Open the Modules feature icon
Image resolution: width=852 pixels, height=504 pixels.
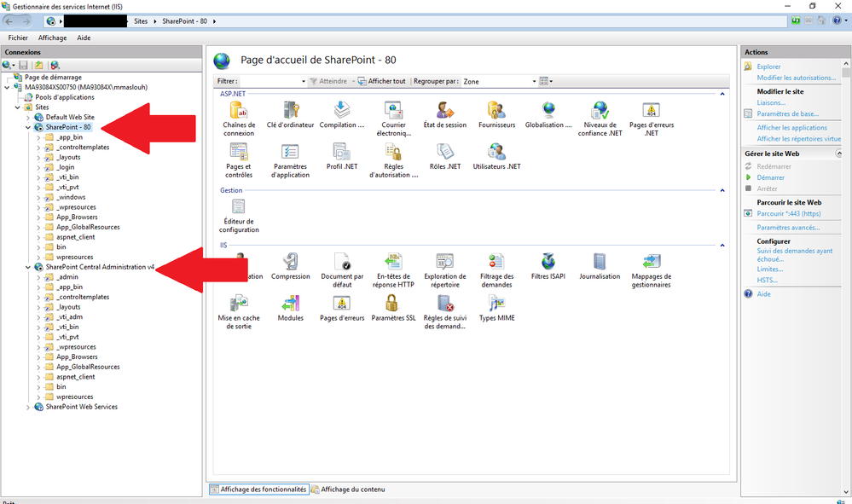[290, 309]
